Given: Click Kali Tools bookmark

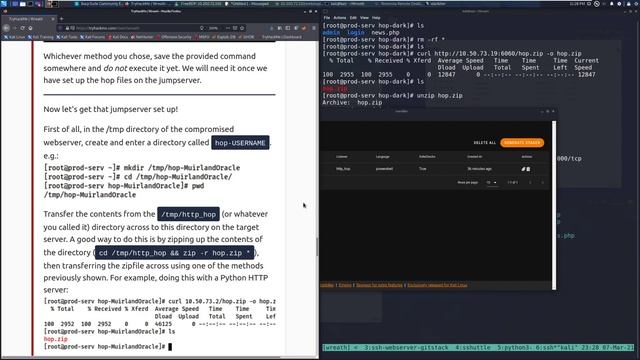Looking at the screenshot, I should point(67,37).
